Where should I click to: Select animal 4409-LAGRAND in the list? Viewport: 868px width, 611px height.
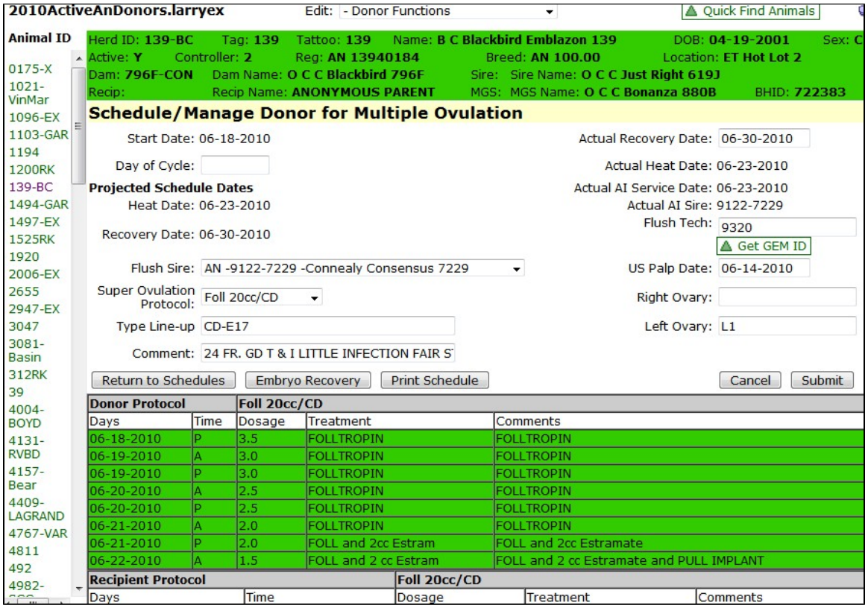click(36, 509)
